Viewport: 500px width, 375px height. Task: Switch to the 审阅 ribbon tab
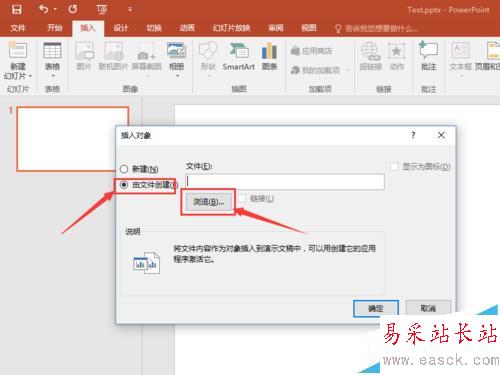(276, 28)
